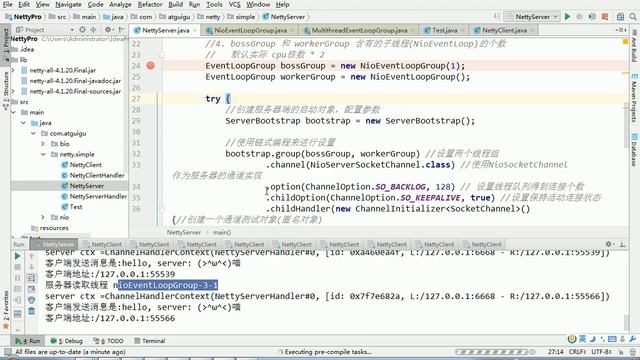This screenshot has height=360, width=640.
Task: Toggle the Structure side panel
Action: 6,91
